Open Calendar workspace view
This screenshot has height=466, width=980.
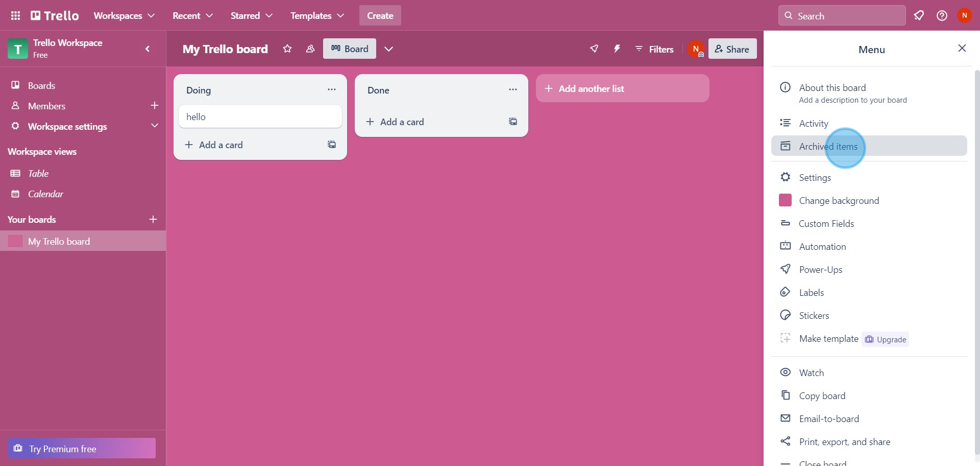pos(83,194)
